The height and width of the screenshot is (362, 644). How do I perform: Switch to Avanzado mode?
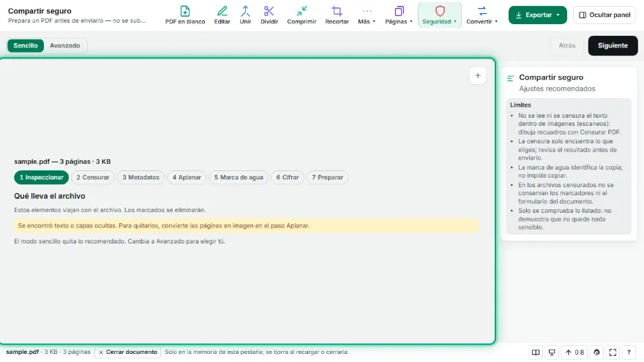click(x=65, y=45)
